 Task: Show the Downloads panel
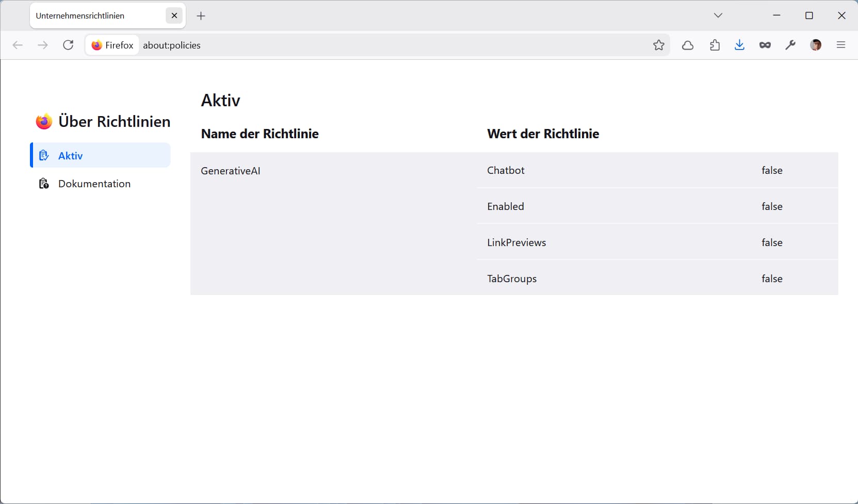[x=739, y=45]
